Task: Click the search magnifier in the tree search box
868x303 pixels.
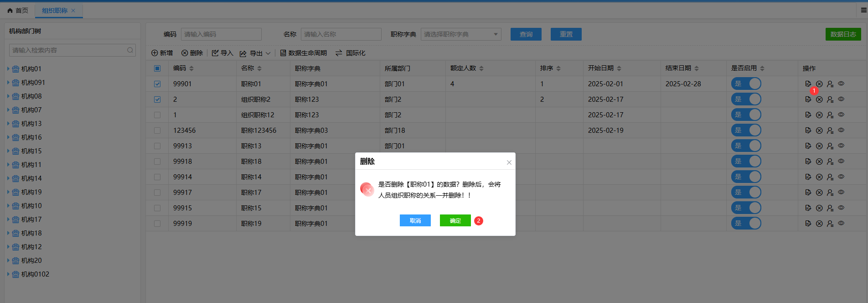Action: 130,50
